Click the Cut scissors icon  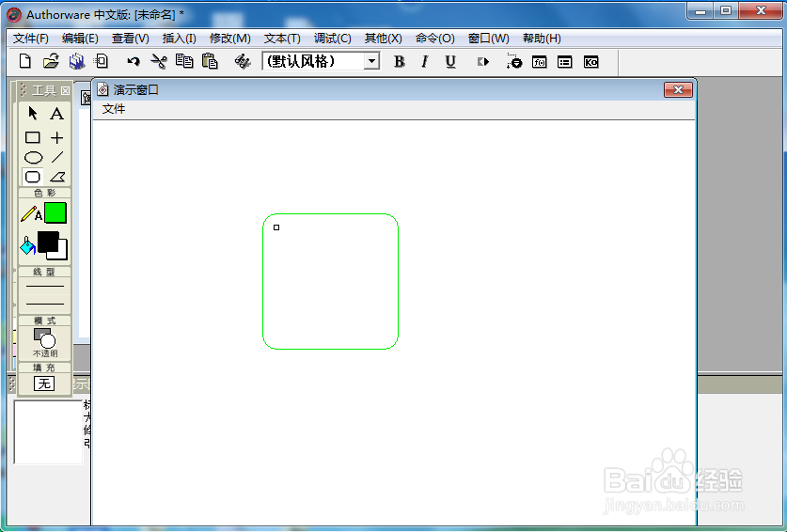coord(159,61)
